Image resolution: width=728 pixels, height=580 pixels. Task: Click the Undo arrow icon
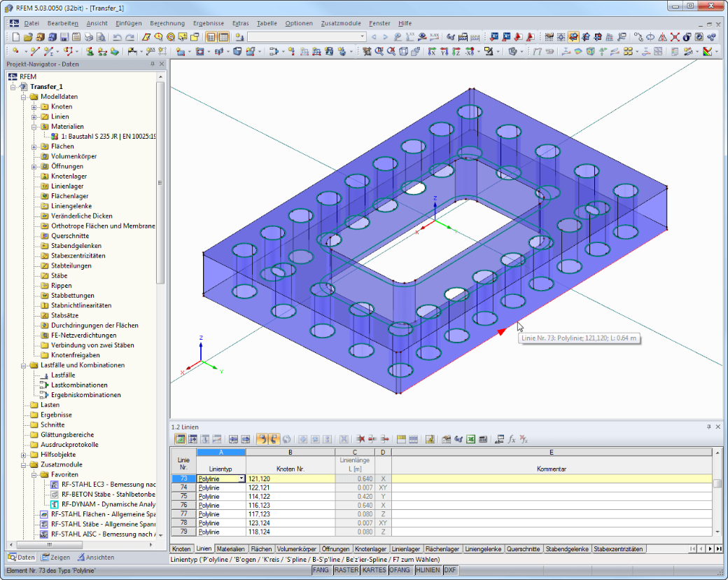point(117,37)
